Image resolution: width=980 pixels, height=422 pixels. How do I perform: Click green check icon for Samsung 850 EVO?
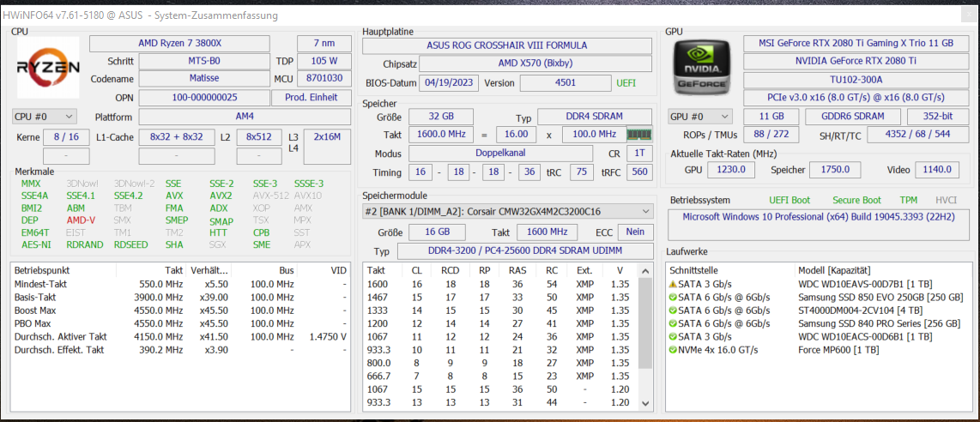673,297
